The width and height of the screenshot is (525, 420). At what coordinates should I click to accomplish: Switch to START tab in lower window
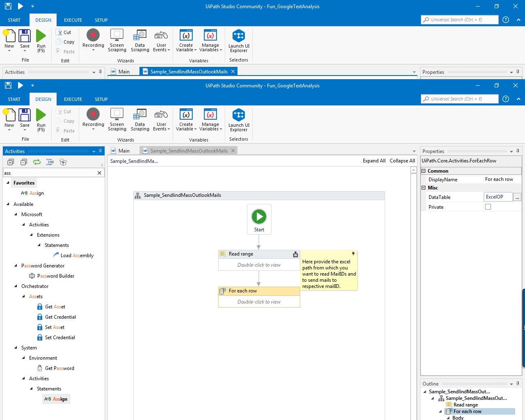(14, 99)
